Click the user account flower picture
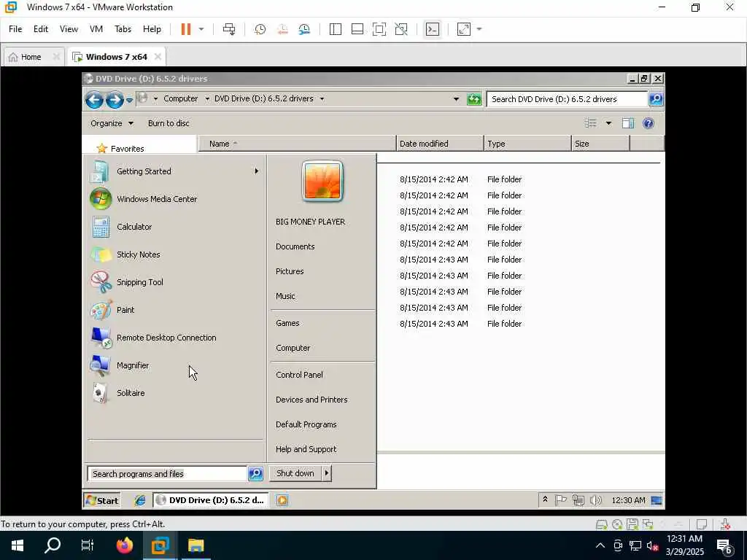This screenshot has width=747, height=560. (x=322, y=181)
